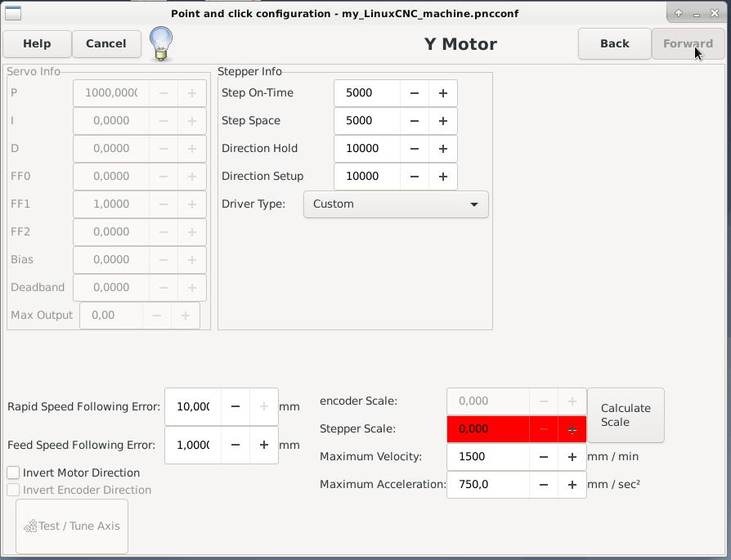Increase Step On-Time with the plus button
Screen dimensions: 731x560
pos(442,92)
